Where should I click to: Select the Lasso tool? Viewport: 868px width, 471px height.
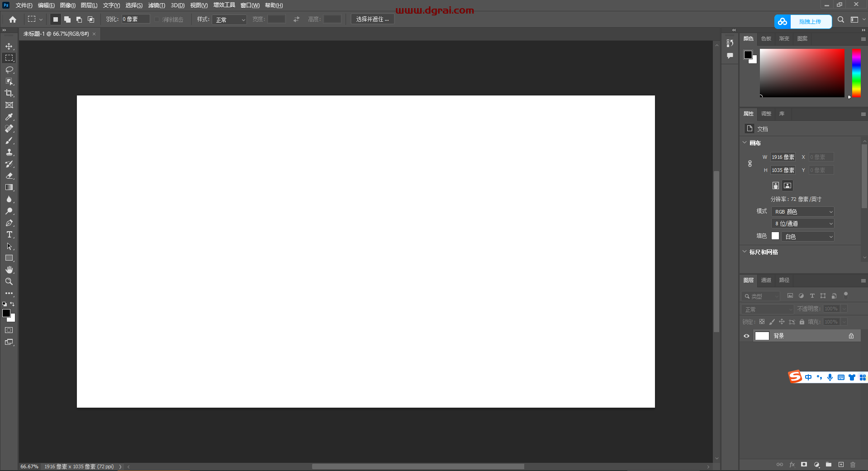coord(9,70)
